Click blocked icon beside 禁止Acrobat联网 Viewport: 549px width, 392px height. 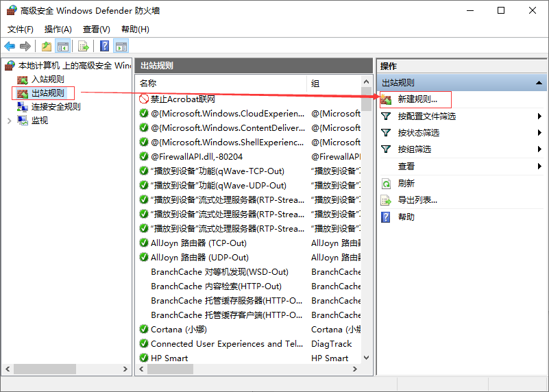144,99
